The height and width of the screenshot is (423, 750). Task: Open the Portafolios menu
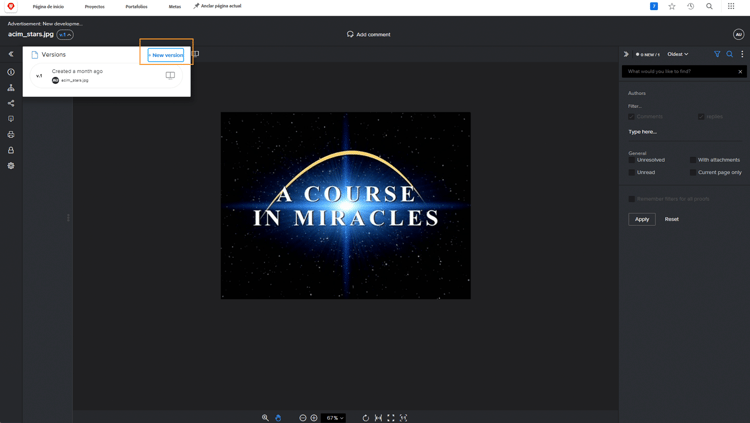click(136, 7)
